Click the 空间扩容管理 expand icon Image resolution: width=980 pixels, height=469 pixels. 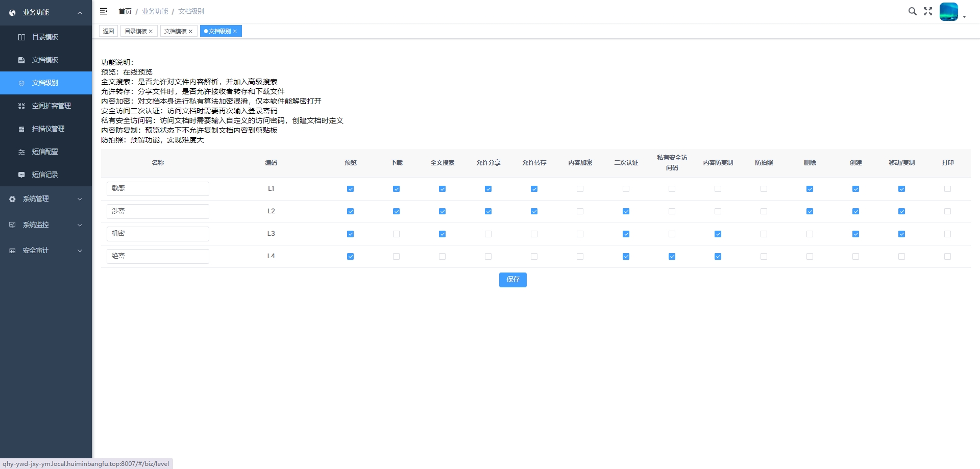[x=21, y=106]
